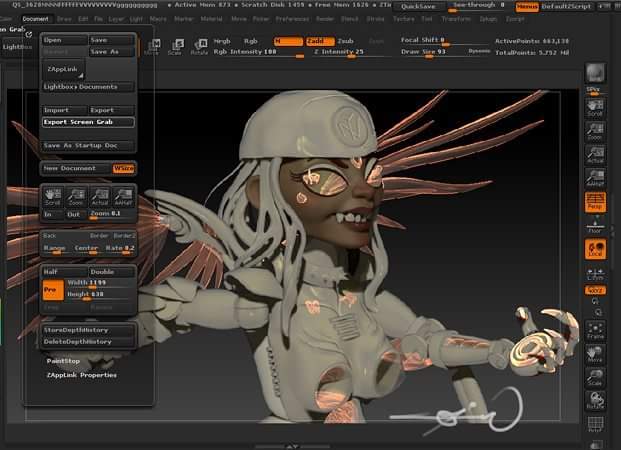This screenshot has width=621, height=450.
Task: Click the AAHalf icon in Document panel
Action: coord(123,197)
